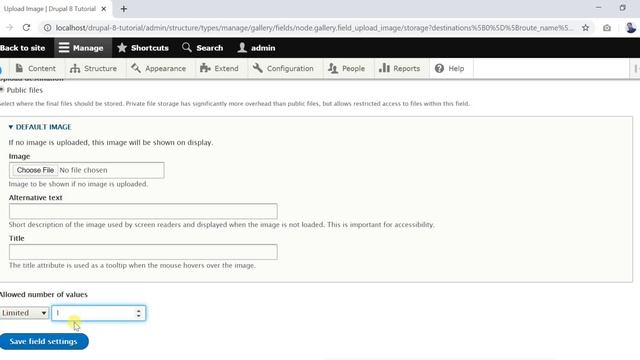Click the Manage hamburger icon

tap(64, 48)
